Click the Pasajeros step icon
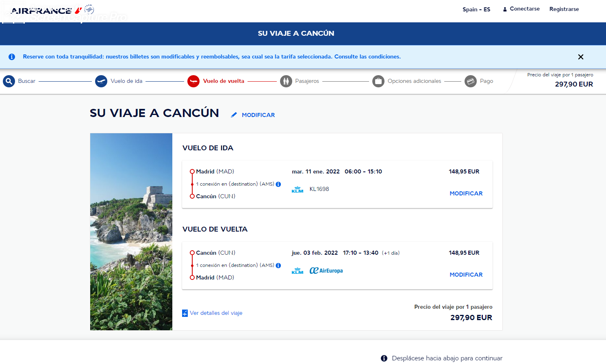The height and width of the screenshot is (364, 606). click(x=286, y=81)
